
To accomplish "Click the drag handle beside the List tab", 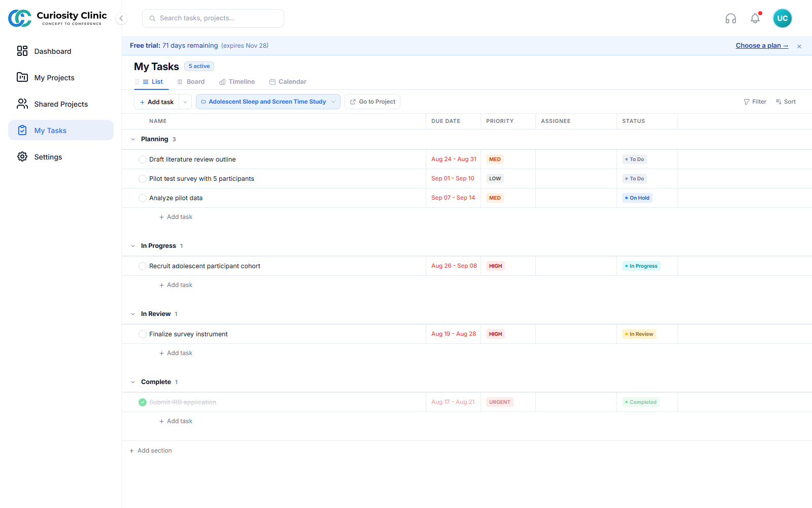I will tap(137, 82).
